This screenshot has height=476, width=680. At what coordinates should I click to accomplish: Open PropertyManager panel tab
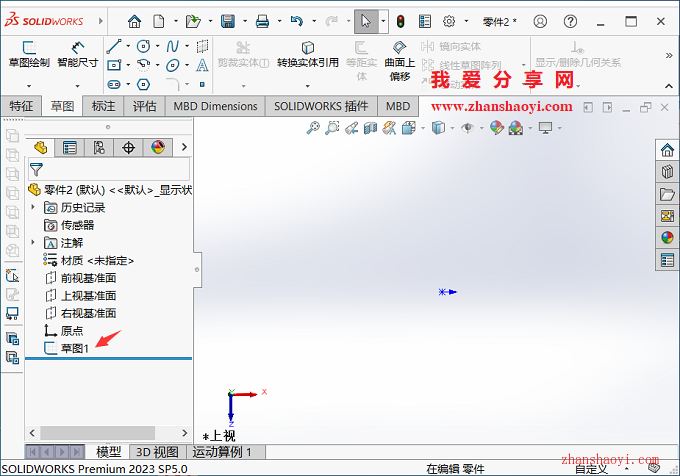point(69,148)
